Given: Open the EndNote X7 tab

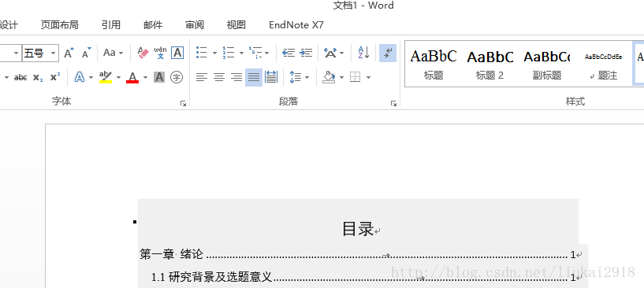Looking at the screenshot, I should (x=296, y=25).
